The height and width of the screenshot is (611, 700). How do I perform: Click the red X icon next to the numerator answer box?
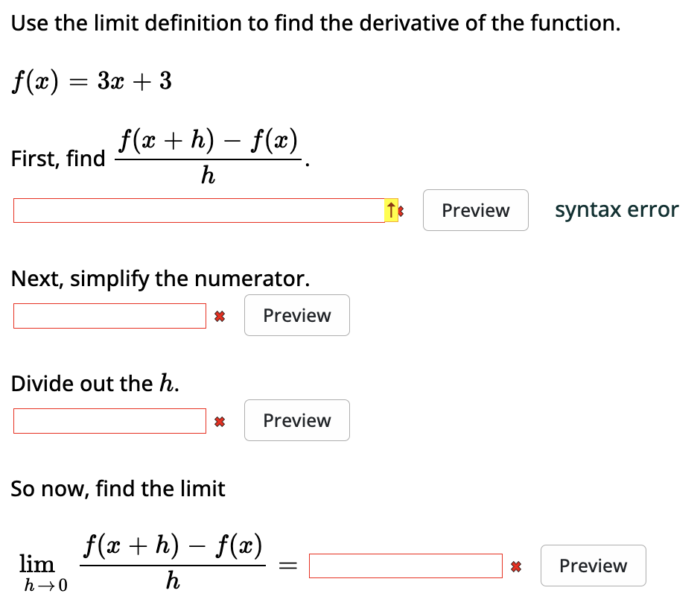coord(220,315)
